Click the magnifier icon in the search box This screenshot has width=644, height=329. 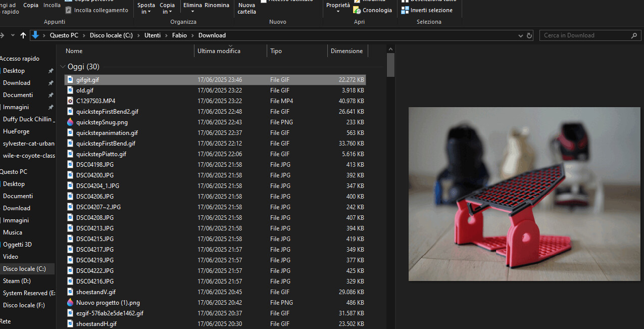click(635, 35)
